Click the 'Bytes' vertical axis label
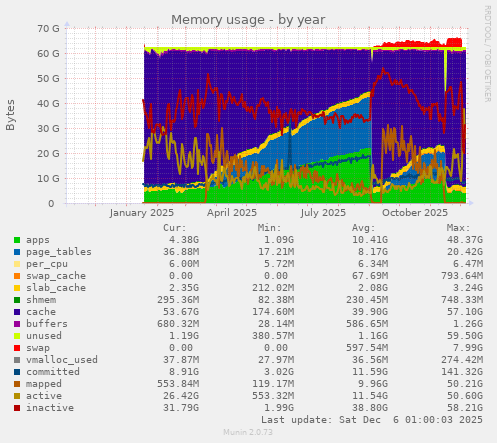This screenshot has height=443, width=497. [x=10, y=115]
